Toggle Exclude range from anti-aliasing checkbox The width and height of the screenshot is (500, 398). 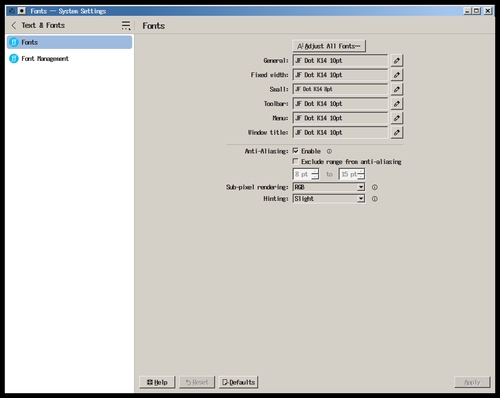(295, 161)
